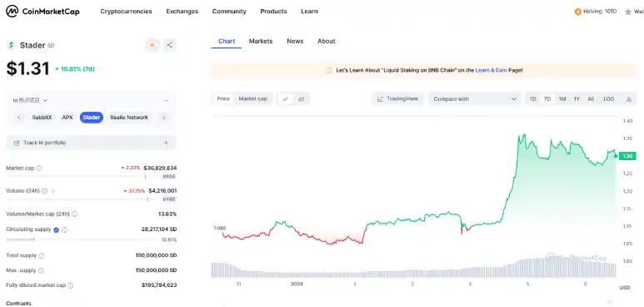Click the CoinMarketCap logo
The width and height of the screenshot is (644, 307).
(42, 12)
